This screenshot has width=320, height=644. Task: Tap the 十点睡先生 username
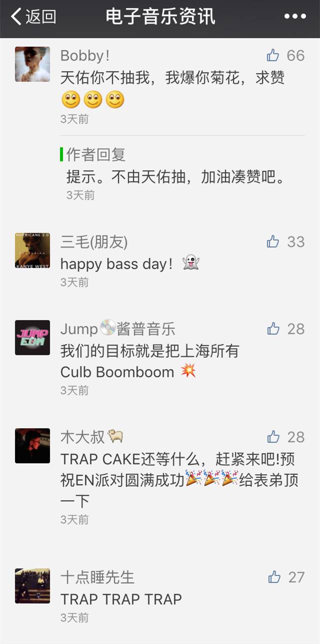pos(97,577)
